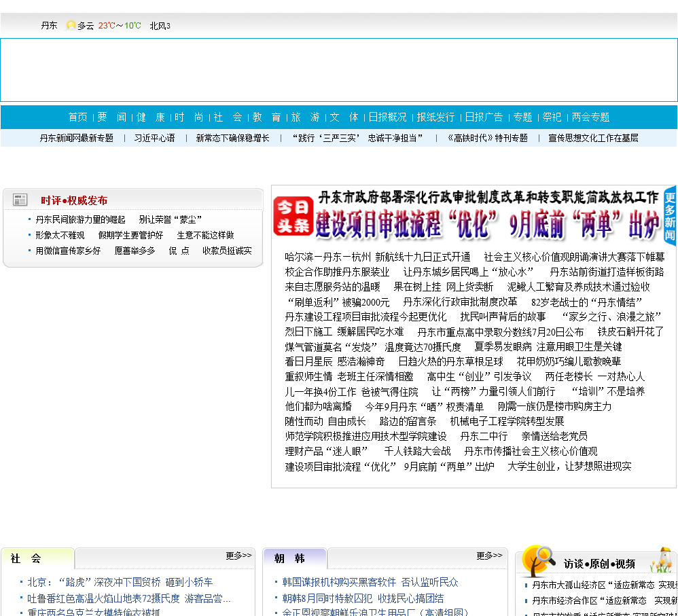This screenshot has height=616, width=678.
Task: Open 社会主义核心价值观朗诵演讲大赛落下帷幕 article
Action: (x=575, y=257)
